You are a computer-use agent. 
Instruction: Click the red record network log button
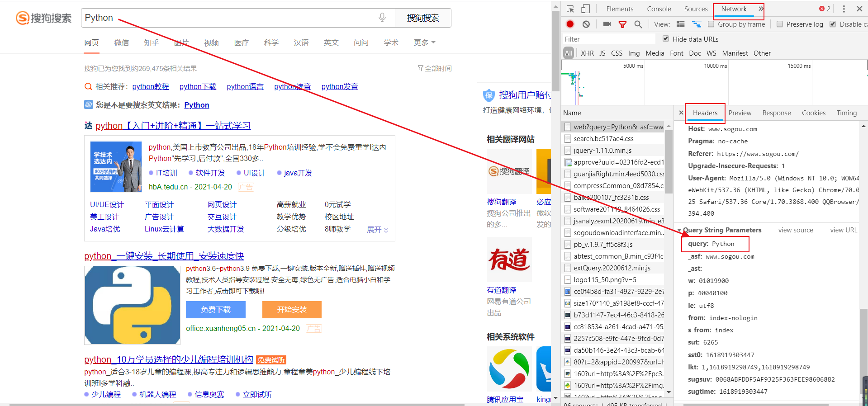pyautogui.click(x=570, y=24)
